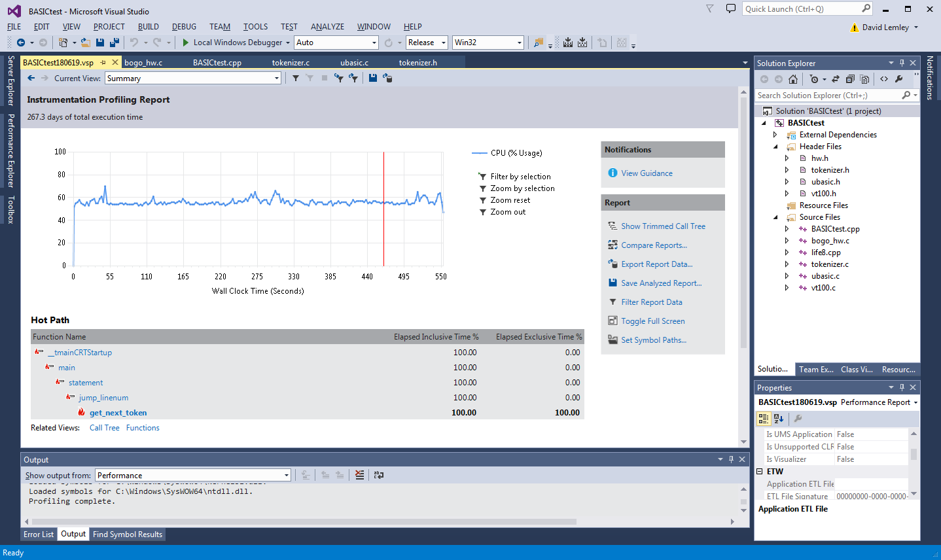The height and width of the screenshot is (560, 941).
Task: Open the Performance Explorer side tab
Action: click(x=10, y=151)
